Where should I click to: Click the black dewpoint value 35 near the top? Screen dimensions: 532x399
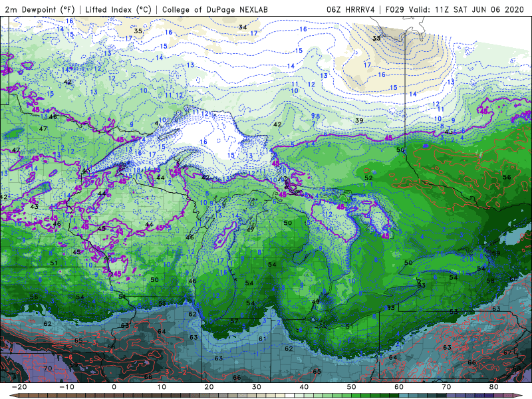click(x=138, y=31)
